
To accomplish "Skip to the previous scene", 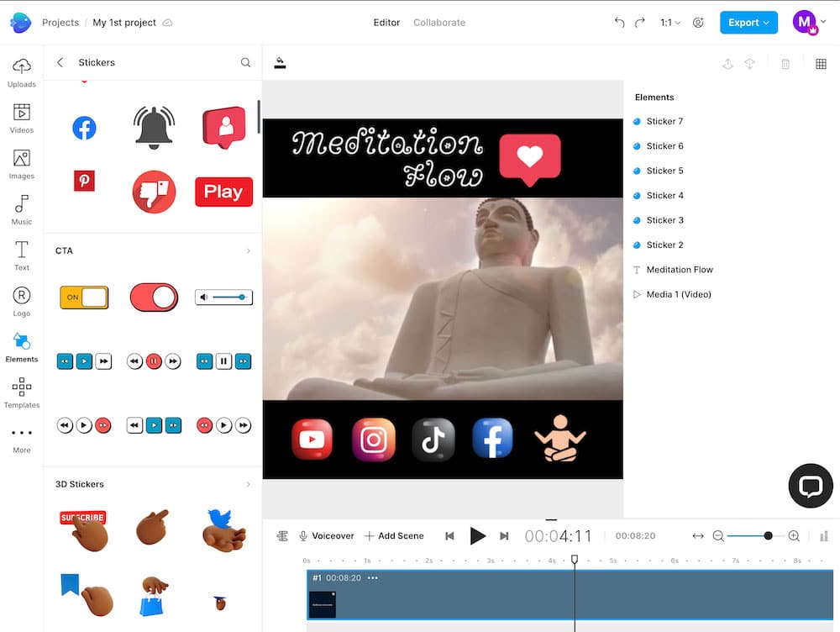I will 449,535.
